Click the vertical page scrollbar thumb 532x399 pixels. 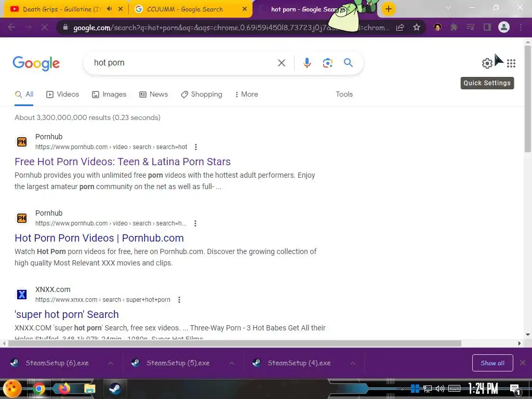[527, 98]
